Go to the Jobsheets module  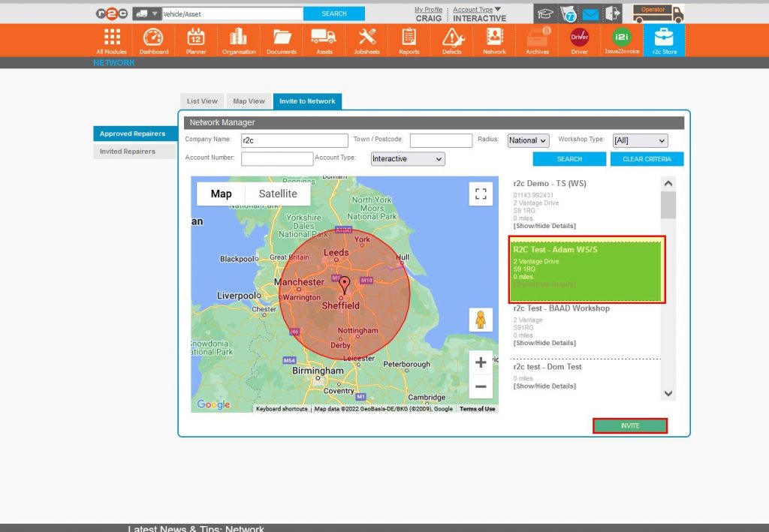tap(366, 41)
